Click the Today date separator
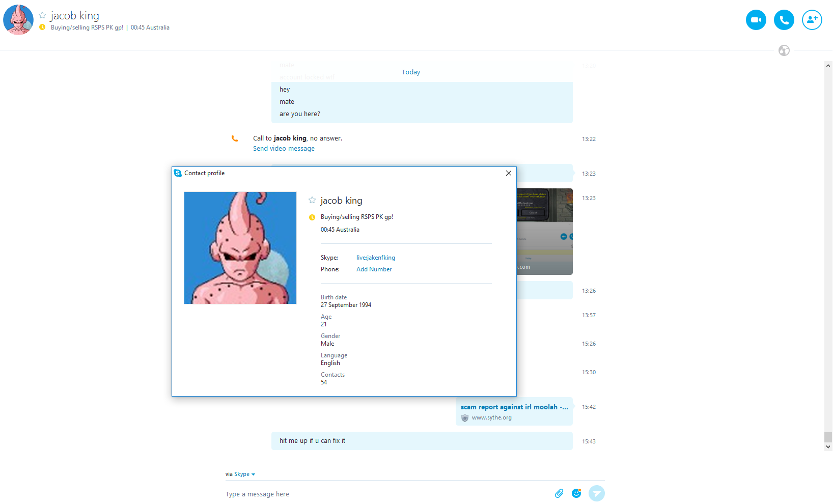Viewport: 833px width, 504px height. pos(411,72)
